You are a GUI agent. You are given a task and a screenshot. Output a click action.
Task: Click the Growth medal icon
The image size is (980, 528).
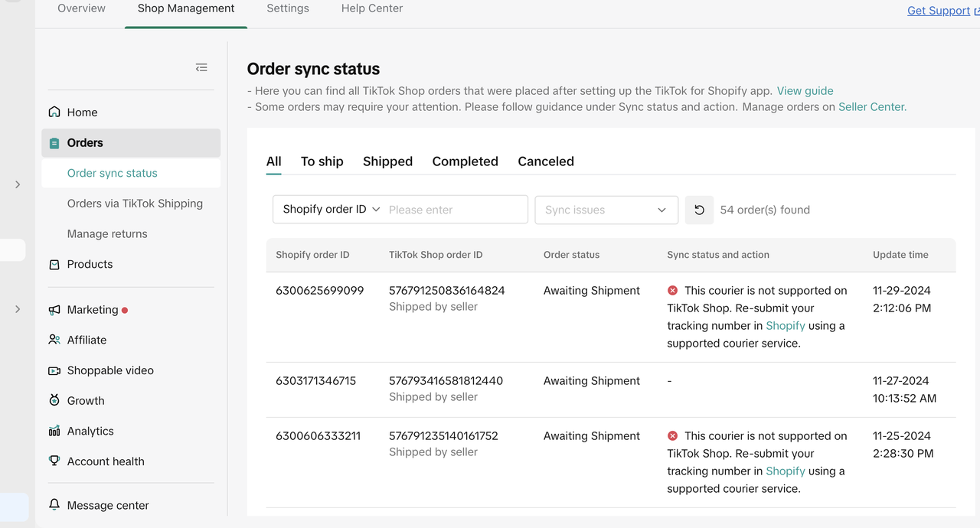pyautogui.click(x=54, y=400)
